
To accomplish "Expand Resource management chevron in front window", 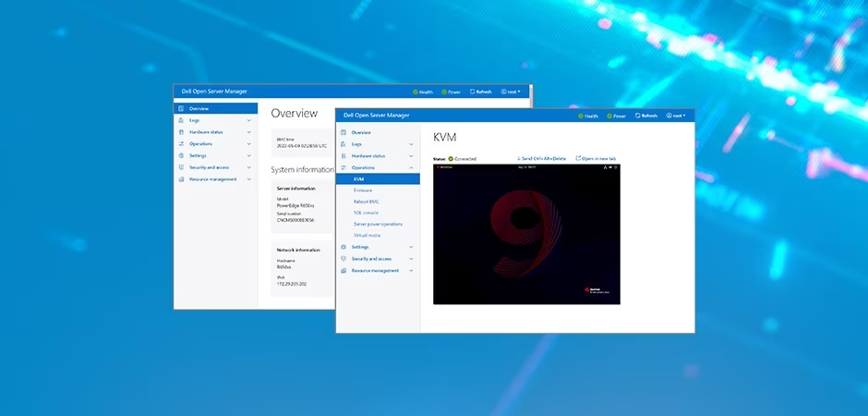I will pos(411,270).
